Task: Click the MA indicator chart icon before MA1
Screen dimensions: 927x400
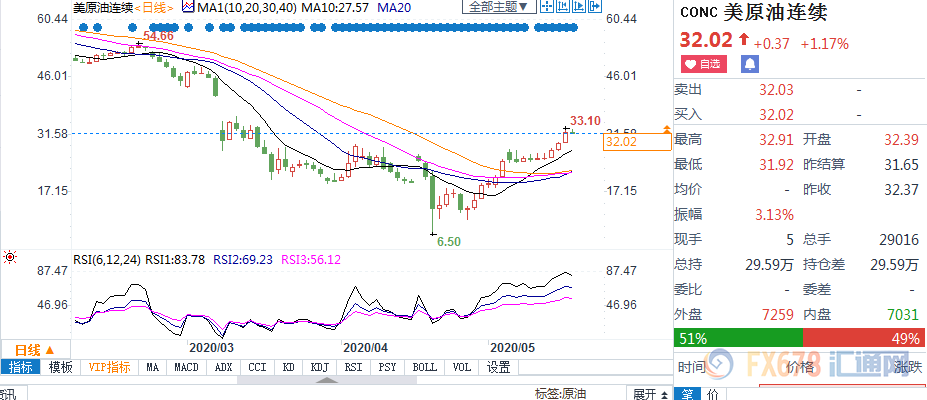Action: 189,7
